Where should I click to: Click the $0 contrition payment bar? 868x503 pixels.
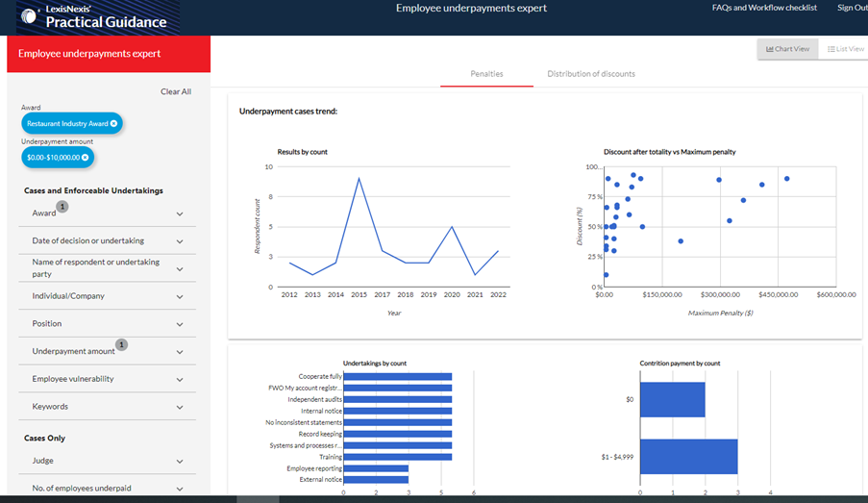tap(673, 399)
